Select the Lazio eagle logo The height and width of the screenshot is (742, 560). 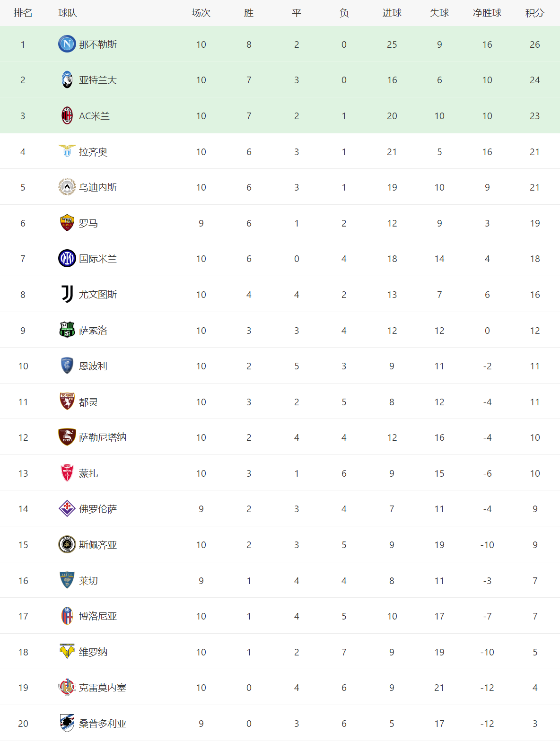[x=67, y=151]
